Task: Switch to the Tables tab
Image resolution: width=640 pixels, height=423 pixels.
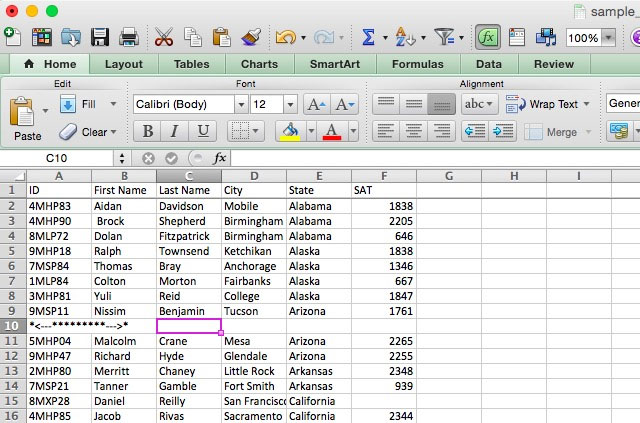Action: [x=191, y=64]
